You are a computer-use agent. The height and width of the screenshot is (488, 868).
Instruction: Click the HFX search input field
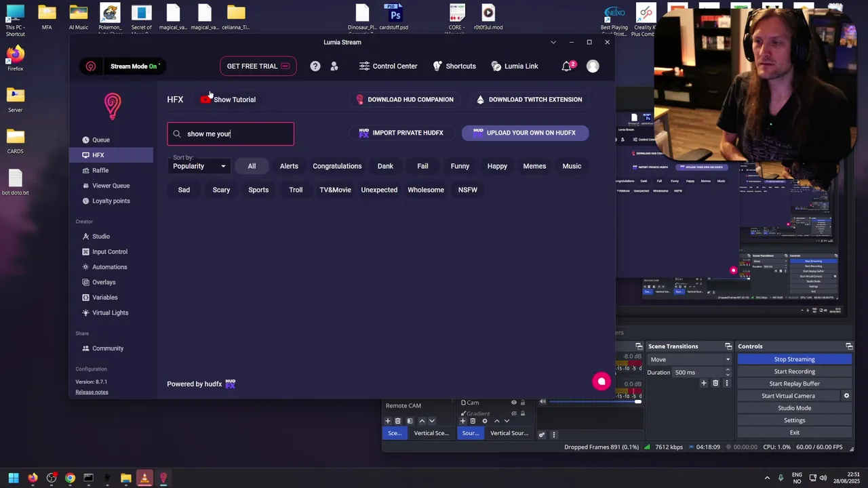click(231, 134)
